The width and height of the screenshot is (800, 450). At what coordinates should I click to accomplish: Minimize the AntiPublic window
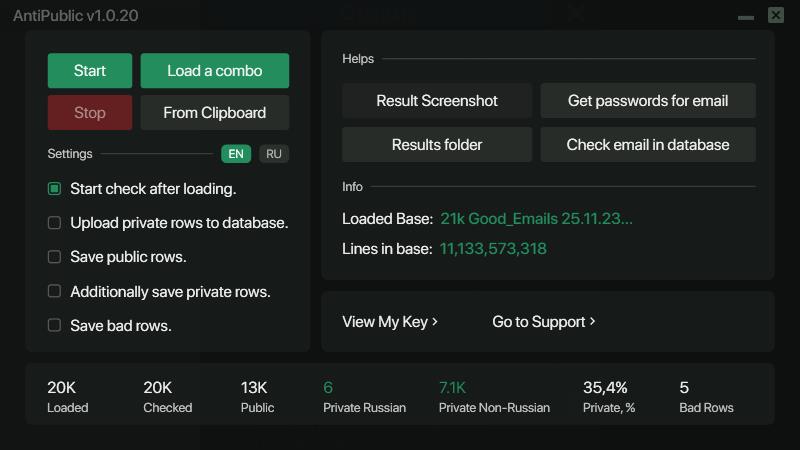pyautogui.click(x=746, y=16)
